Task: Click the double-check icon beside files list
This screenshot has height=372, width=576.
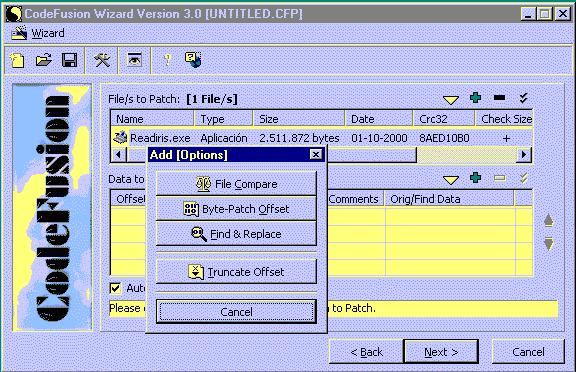Action: 523,98
